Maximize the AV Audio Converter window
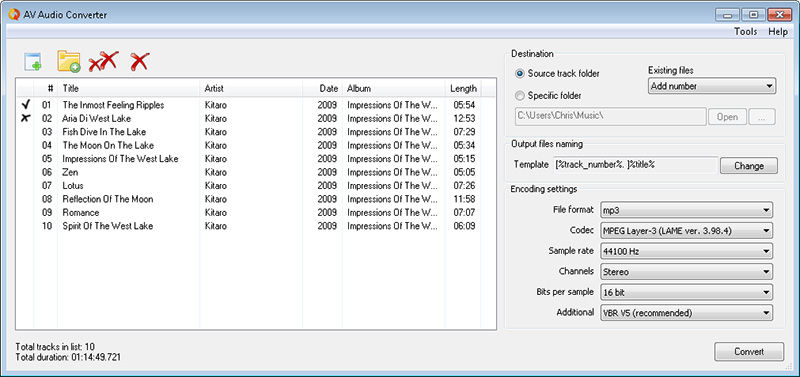 [753, 14]
